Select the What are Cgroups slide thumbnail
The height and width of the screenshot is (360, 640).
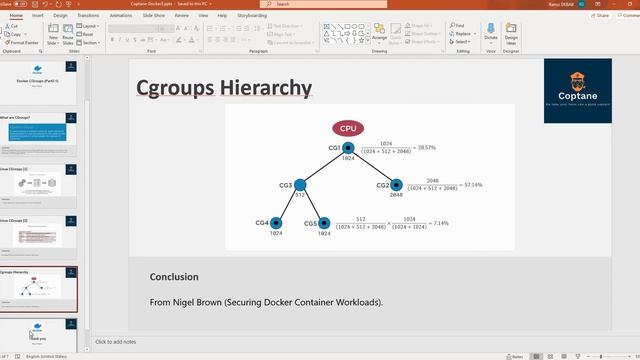coord(38,134)
